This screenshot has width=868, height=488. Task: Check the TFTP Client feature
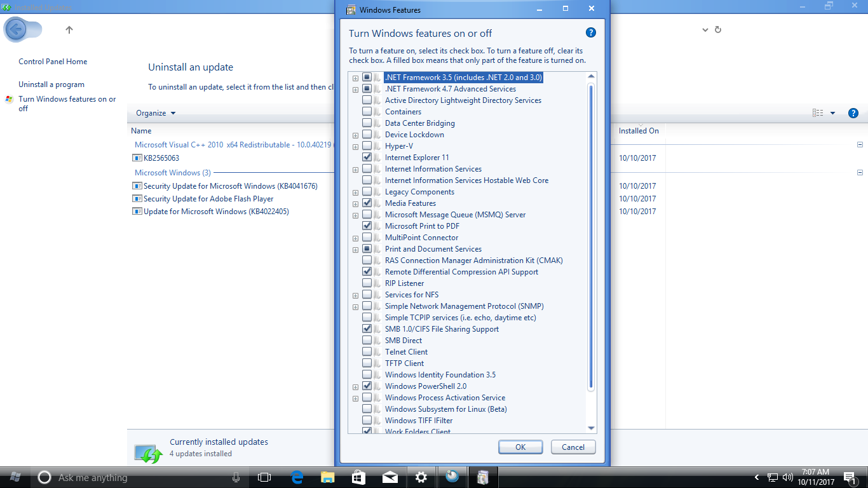point(367,363)
